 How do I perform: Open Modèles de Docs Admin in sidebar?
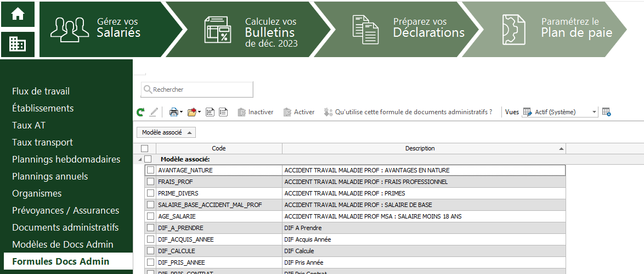coord(63,244)
